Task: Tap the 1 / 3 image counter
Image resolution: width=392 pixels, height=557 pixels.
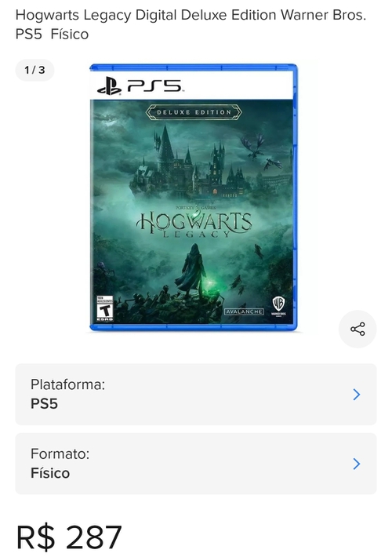Action: click(34, 70)
